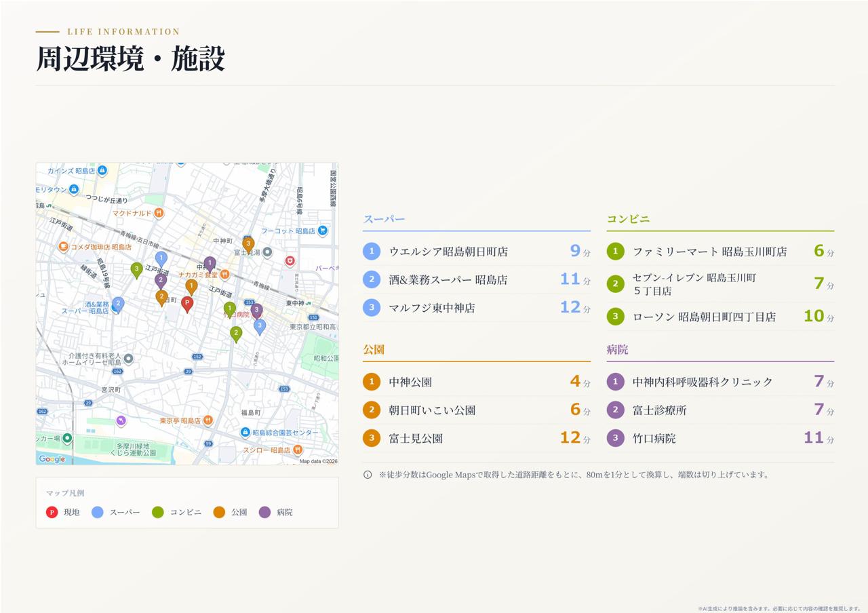
Task: Click the Map data ©2026 attribution text
Action: [x=319, y=461]
